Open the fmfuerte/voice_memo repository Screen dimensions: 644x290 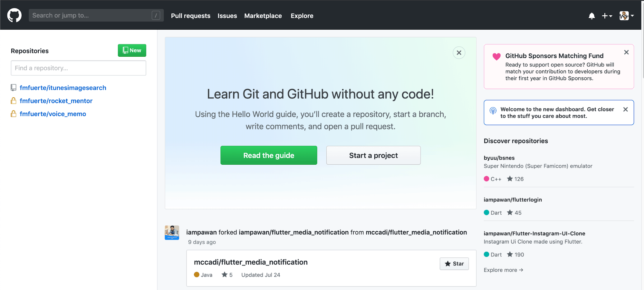(x=53, y=114)
